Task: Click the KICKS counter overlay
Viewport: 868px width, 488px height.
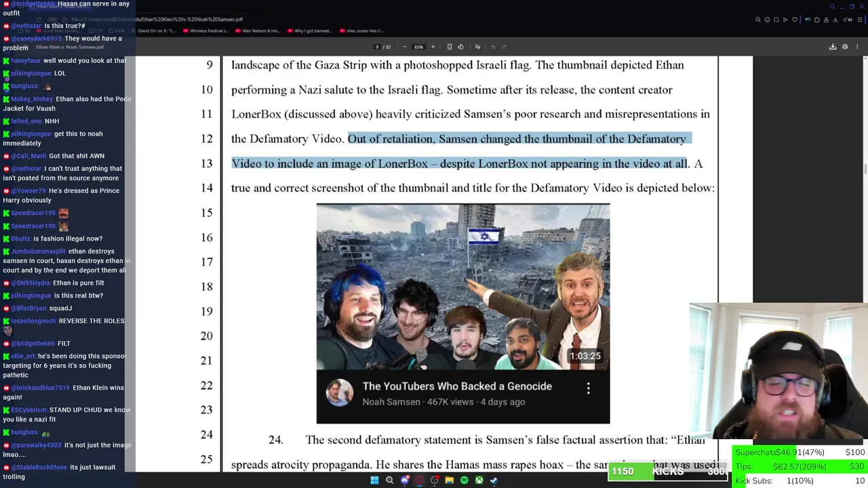Action: tap(668, 471)
